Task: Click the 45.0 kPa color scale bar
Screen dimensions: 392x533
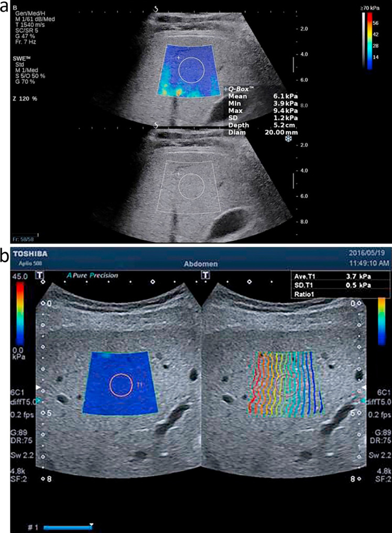Action: coord(20,314)
